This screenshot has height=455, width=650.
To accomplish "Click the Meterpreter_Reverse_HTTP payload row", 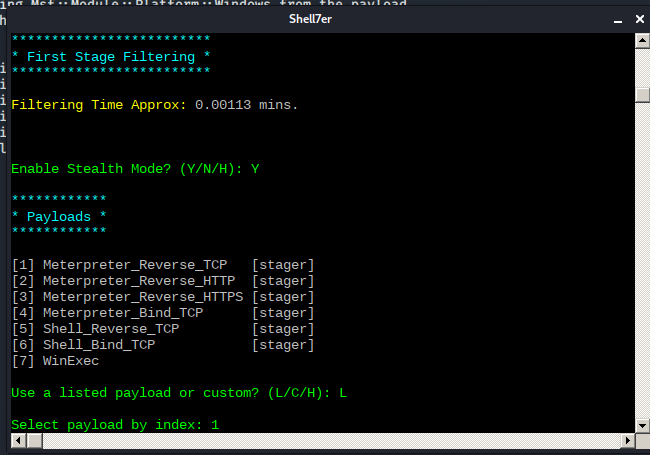I will click(163, 281).
